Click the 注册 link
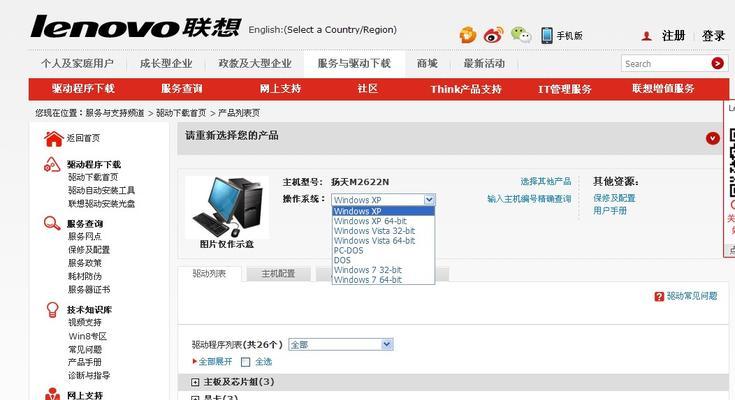Screen dimensions: 735x400 (x=674, y=36)
